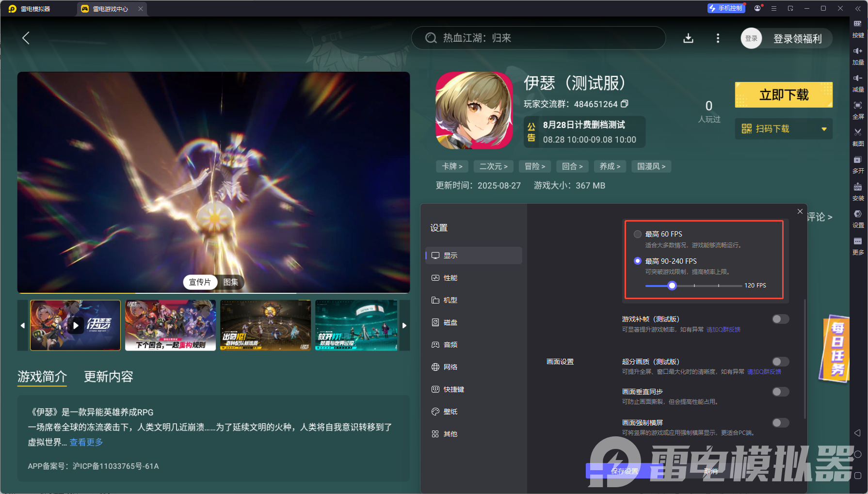Open the 查看更多 link in description
This screenshot has width=868, height=494.
tap(86, 442)
